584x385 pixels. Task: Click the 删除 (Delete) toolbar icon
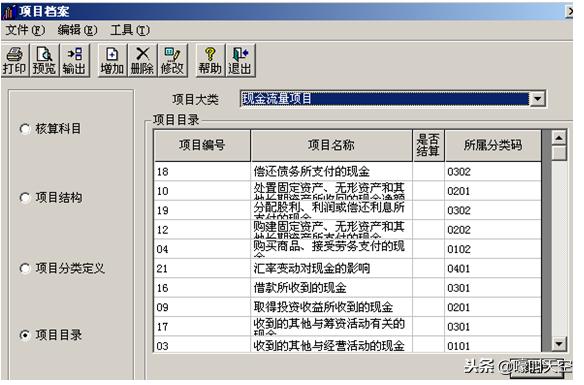click(142, 60)
